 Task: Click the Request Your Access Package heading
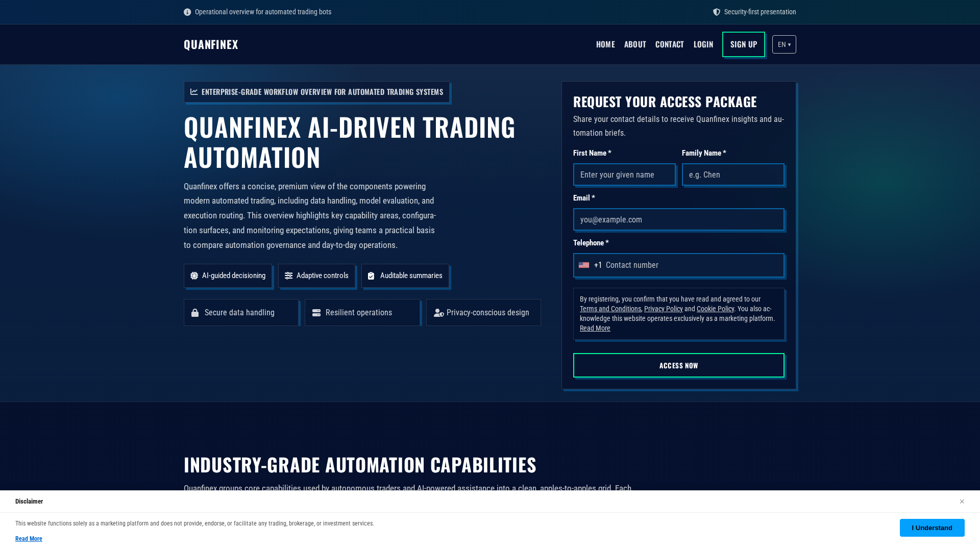click(665, 102)
